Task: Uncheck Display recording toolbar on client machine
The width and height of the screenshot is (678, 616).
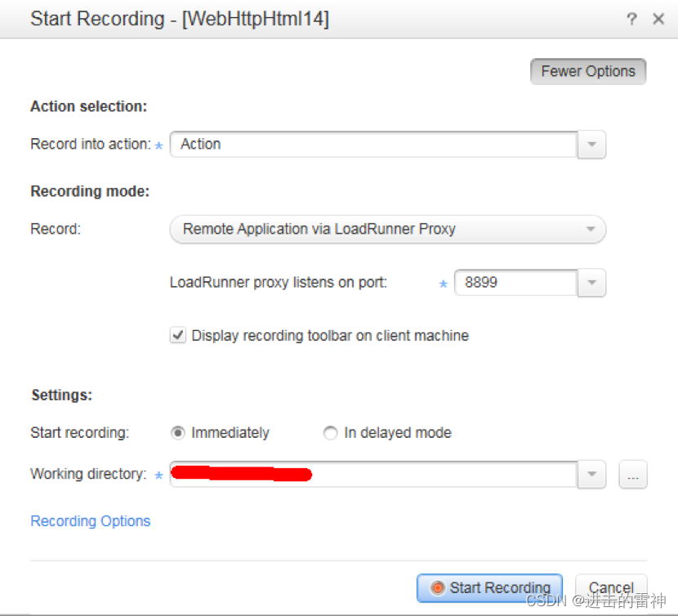Action: [x=177, y=335]
